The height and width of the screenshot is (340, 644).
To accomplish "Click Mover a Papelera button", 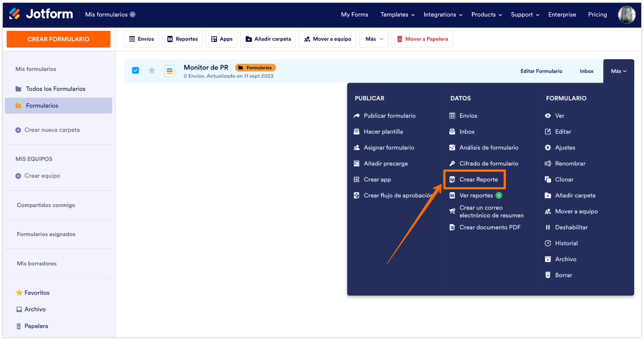I will [x=422, y=39].
